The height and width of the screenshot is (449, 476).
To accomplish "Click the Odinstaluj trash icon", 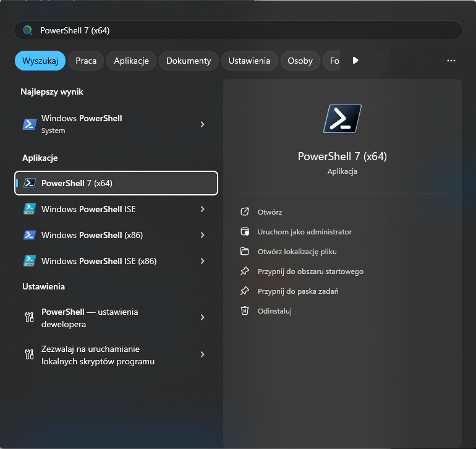I will point(245,311).
